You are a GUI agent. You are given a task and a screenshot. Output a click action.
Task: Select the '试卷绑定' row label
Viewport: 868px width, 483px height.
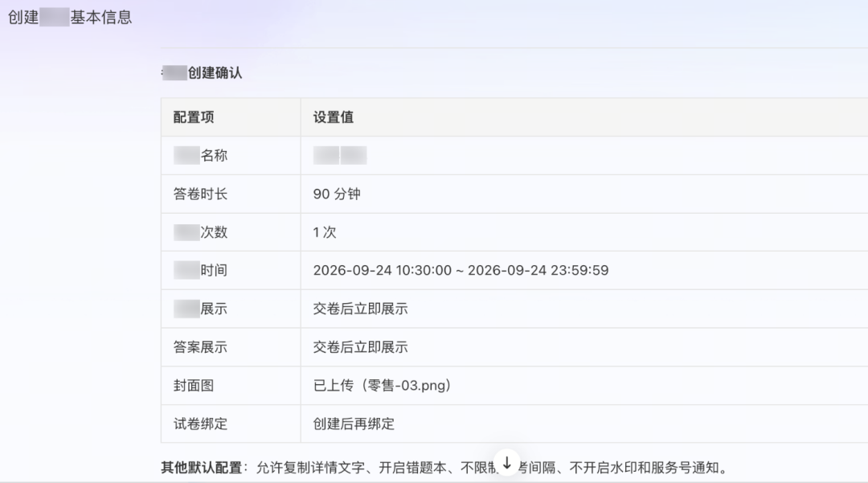200,424
